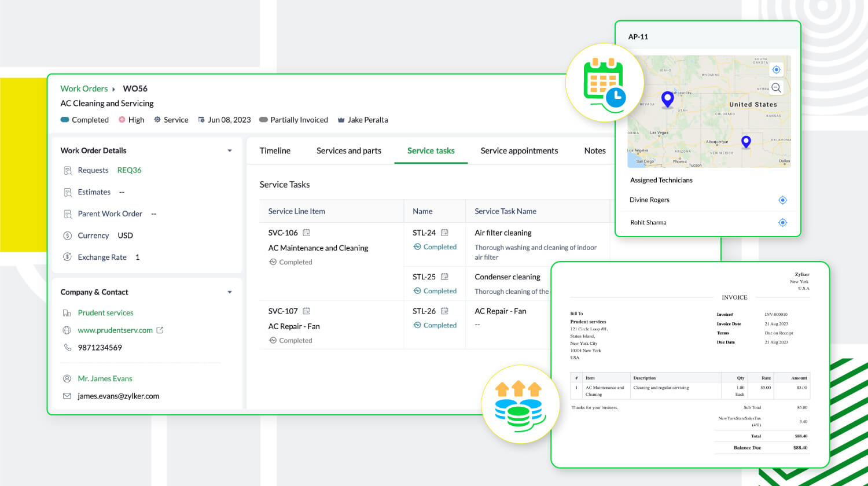Click the building icon beside Prudent services
Image resolution: width=868 pixels, height=486 pixels.
tap(65, 312)
